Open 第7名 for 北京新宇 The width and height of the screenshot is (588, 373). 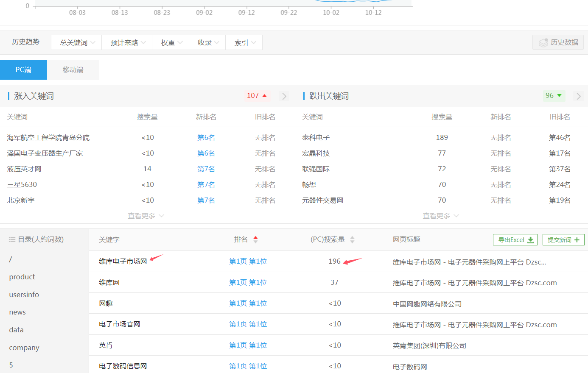(206, 200)
